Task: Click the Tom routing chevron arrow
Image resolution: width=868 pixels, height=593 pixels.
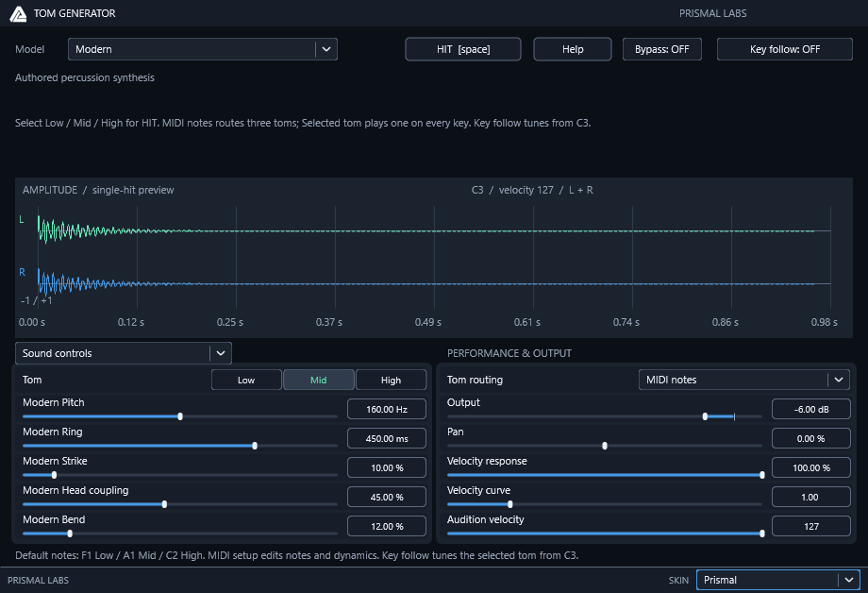Action: tap(839, 380)
